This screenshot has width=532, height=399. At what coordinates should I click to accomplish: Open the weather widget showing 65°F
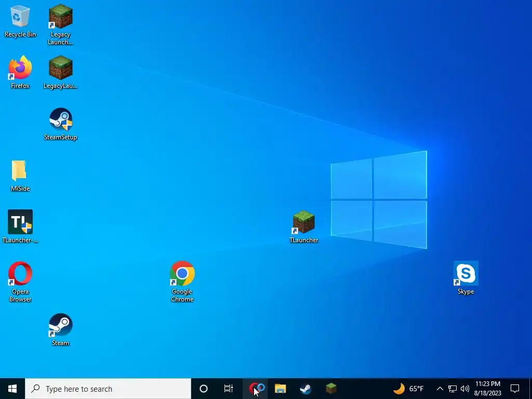coord(408,389)
